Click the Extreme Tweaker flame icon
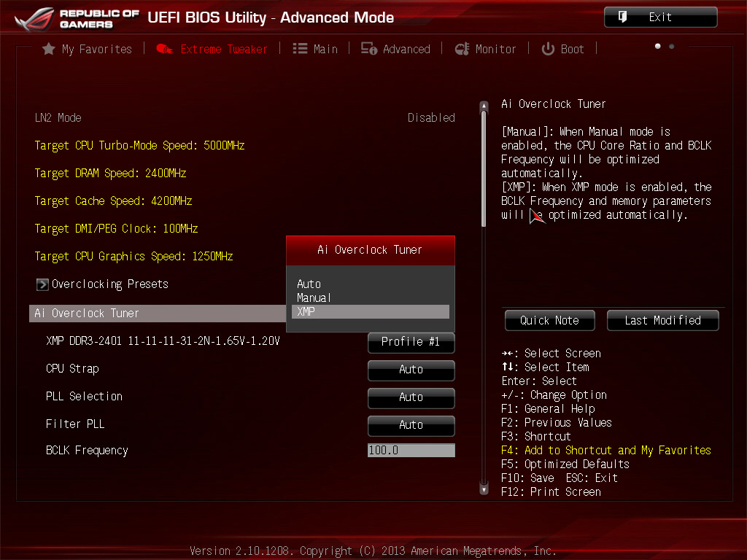Image resolution: width=747 pixels, height=560 pixels. point(164,49)
